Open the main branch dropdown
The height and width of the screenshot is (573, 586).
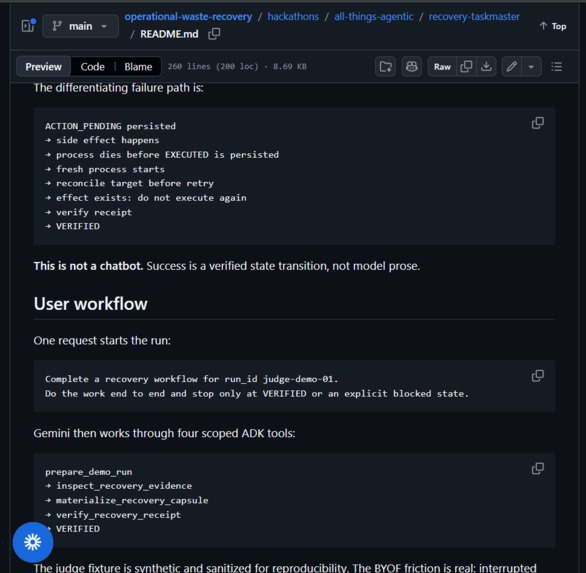coord(80,26)
